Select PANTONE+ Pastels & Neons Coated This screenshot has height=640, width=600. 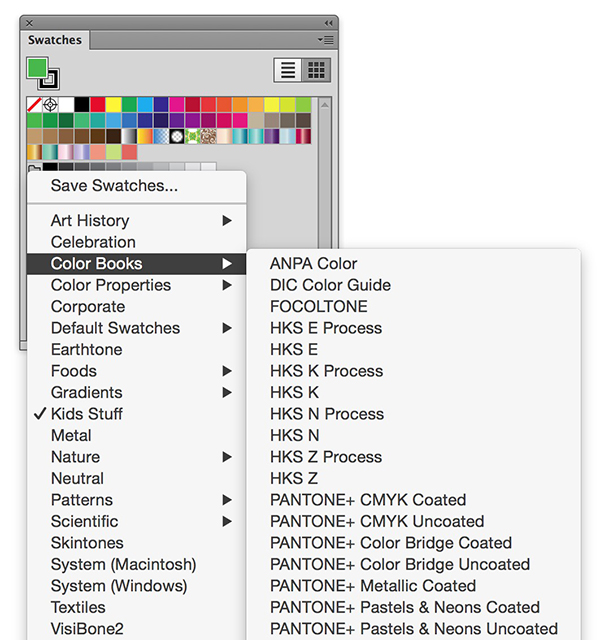click(413, 607)
